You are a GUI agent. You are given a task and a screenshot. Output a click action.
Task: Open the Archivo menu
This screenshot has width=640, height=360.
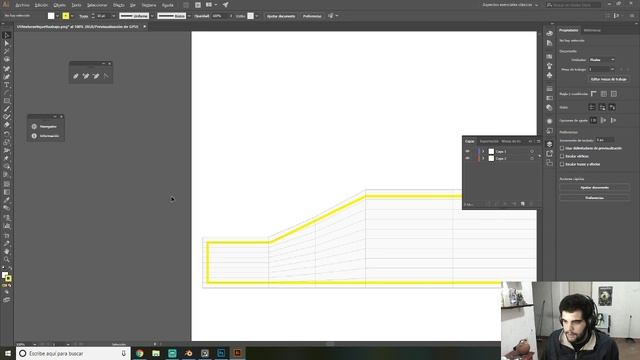click(22, 5)
